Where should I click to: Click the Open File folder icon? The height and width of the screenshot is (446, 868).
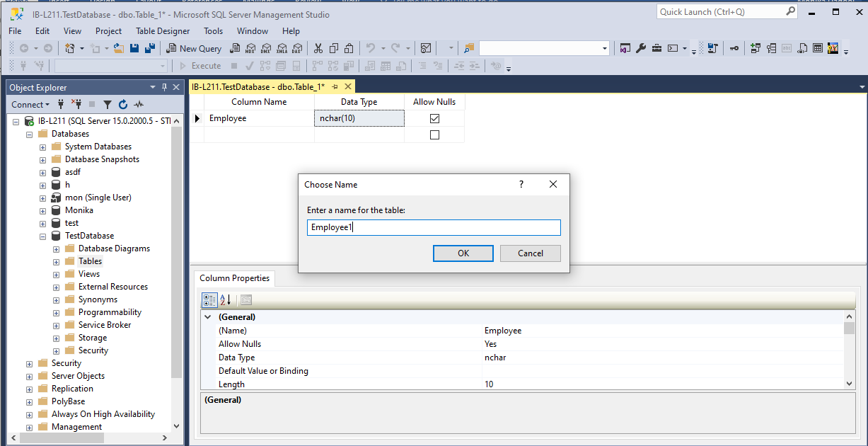[119, 48]
